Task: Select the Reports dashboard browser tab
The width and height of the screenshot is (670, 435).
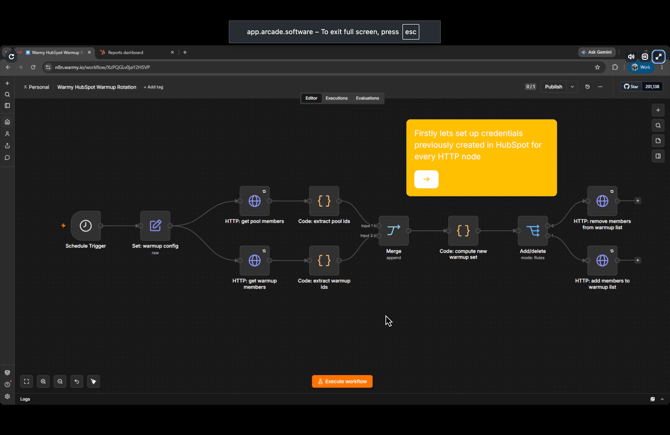Action: pos(132,53)
